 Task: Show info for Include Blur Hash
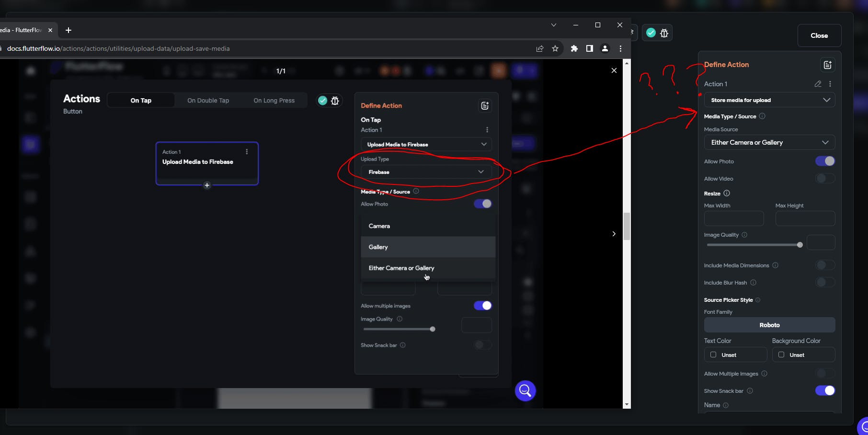pos(754,283)
